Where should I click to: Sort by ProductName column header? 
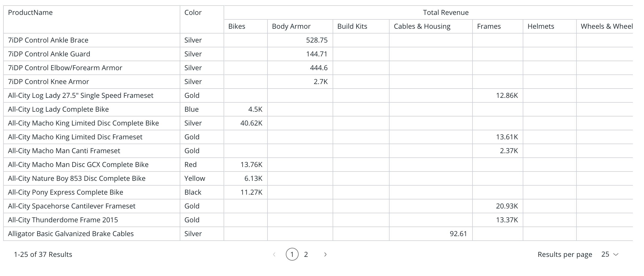(x=30, y=12)
